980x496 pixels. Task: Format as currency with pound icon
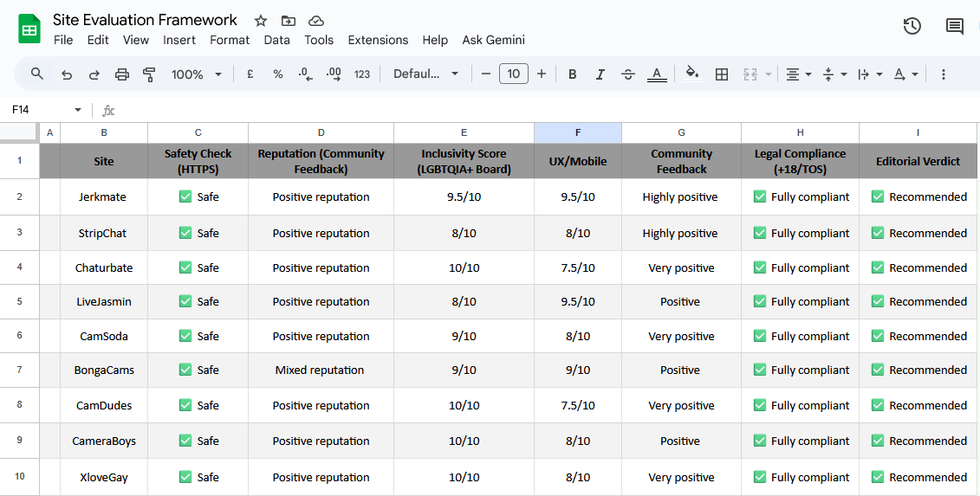[250, 74]
